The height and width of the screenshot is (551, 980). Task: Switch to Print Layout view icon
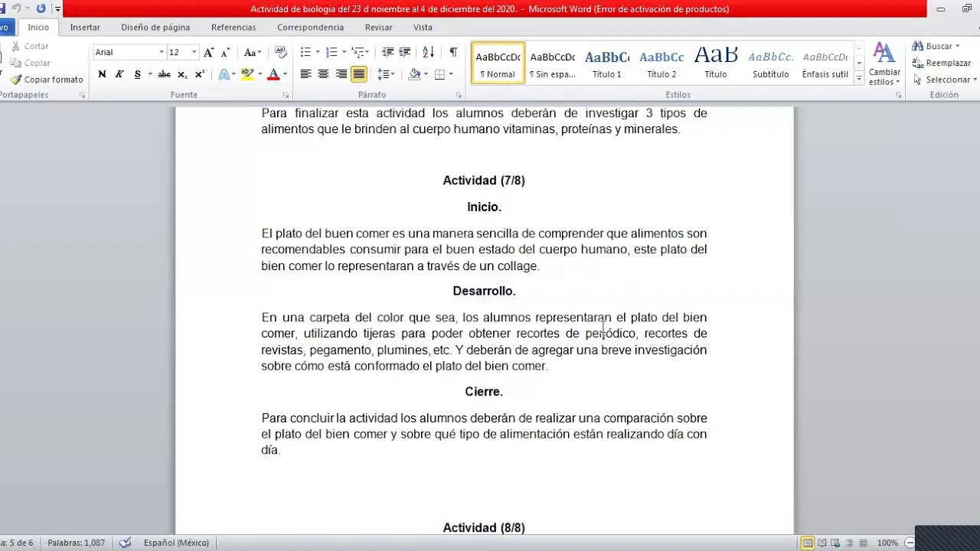coord(807,543)
